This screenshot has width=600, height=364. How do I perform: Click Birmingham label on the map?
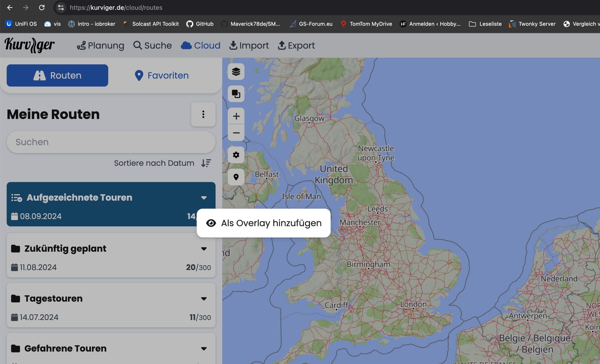pyautogui.click(x=368, y=264)
